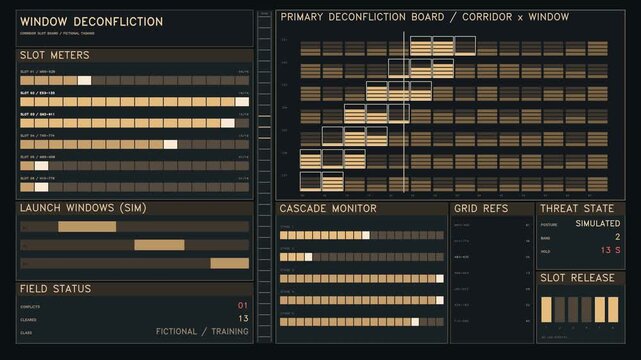
Task: Click the SLOT 03 meter bar
Action: coord(134,123)
